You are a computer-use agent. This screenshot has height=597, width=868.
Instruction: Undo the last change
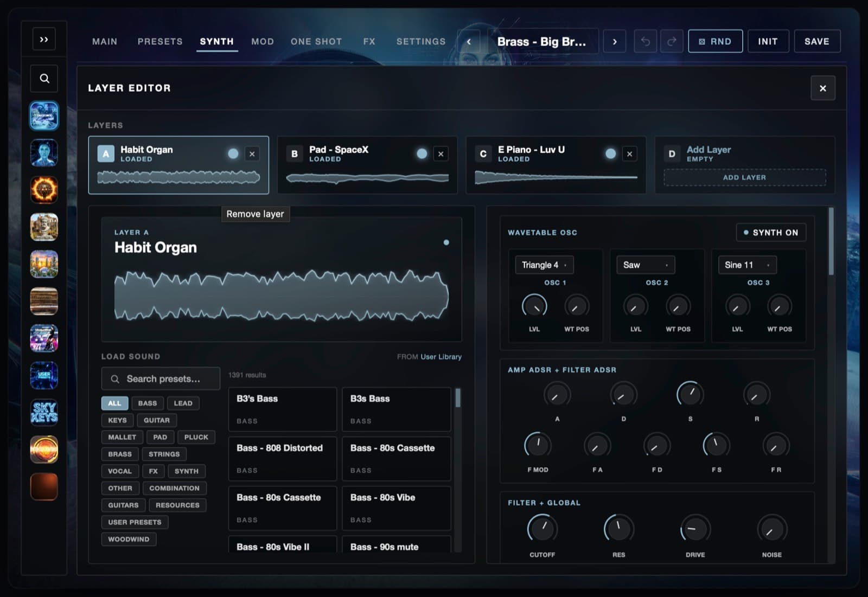pyautogui.click(x=646, y=41)
